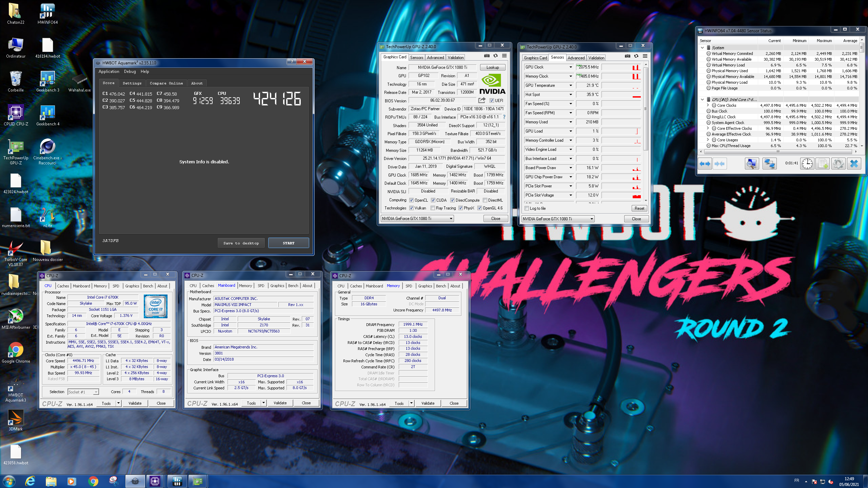Click HWiNFO expand arrows left-right icon
The width and height of the screenshot is (868, 488).
pos(705,164)
